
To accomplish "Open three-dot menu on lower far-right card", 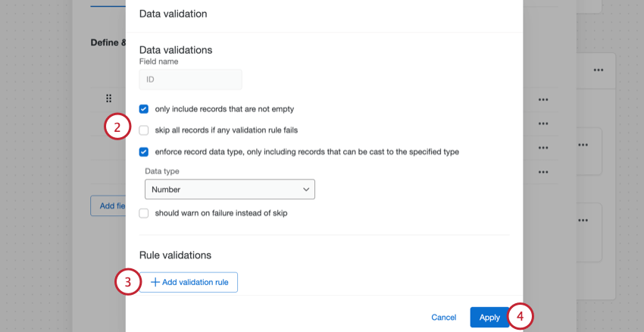I will pyautogui.click(x=583, y=220).
